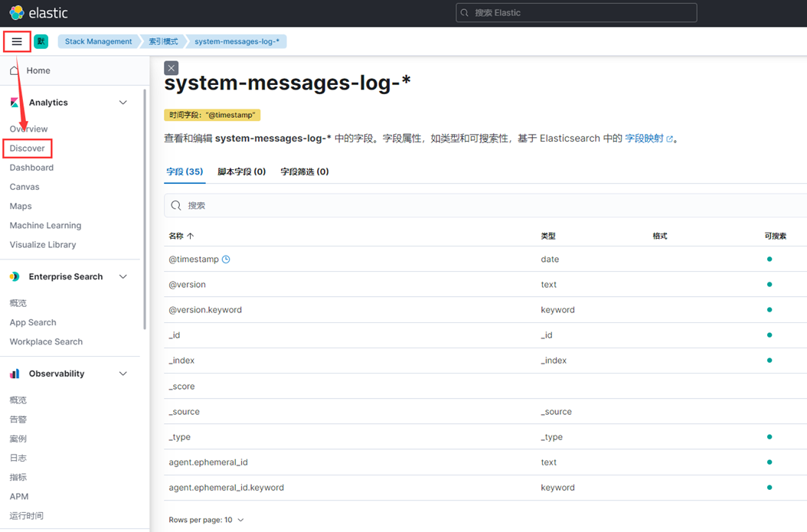Click searchable dot for @version.keyword row
Screen dimensions: 807x532
coord(769,310)
